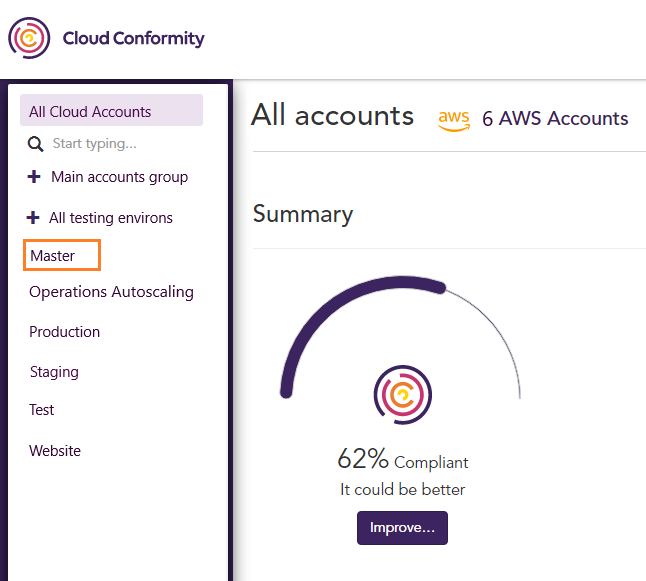
Task: Click the It could be better message
Action: pos(403,490)
